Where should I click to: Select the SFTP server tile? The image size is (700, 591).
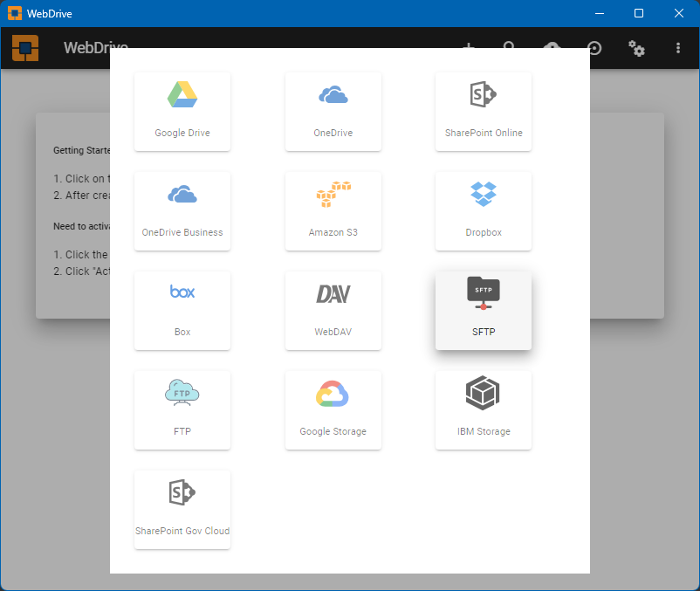coord(484,310)
